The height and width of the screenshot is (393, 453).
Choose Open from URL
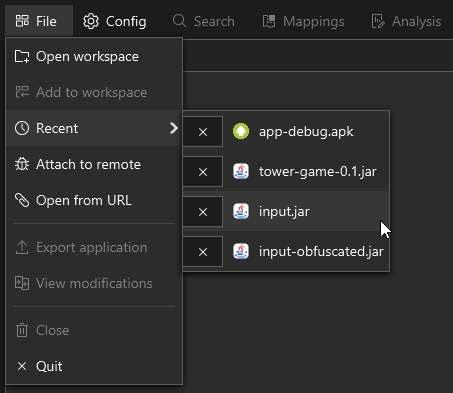coord(94,200)
